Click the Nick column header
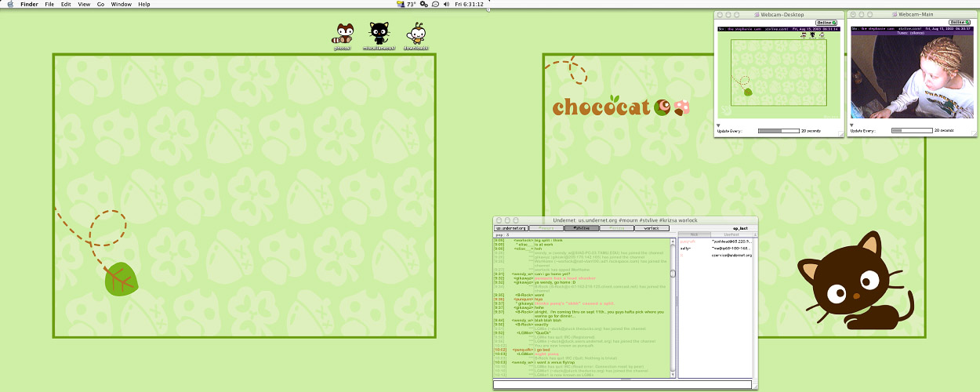This screenshot has height=392, width=980. tap(694, 234)
